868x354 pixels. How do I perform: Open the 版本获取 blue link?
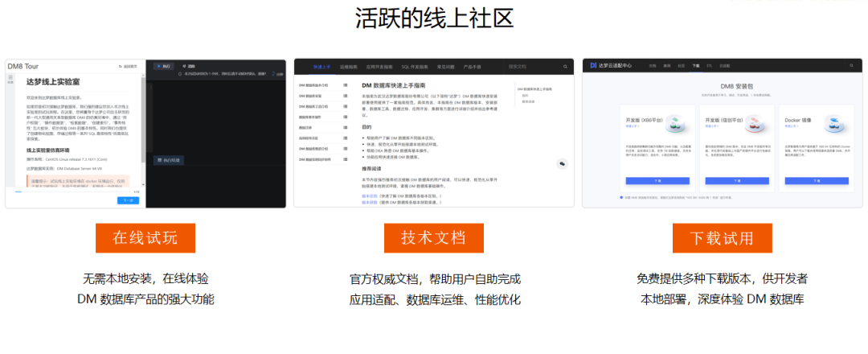[x=369, y=203]
